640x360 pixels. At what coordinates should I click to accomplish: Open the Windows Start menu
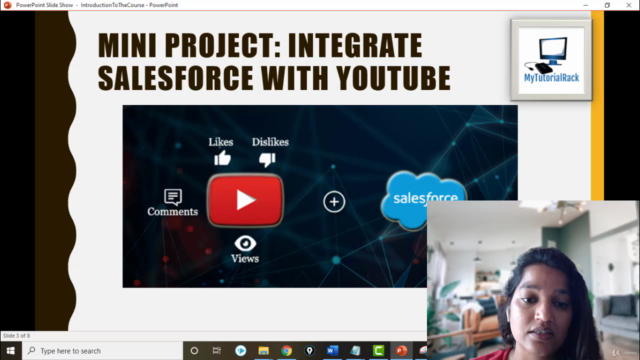tap(11, 351)
